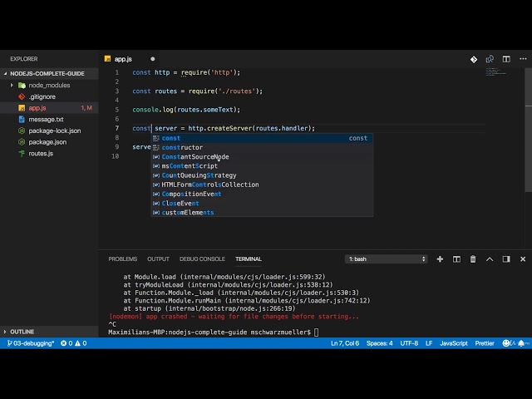Click the EXPLORER panel title

pyautogui.click(x=24, y=59)
